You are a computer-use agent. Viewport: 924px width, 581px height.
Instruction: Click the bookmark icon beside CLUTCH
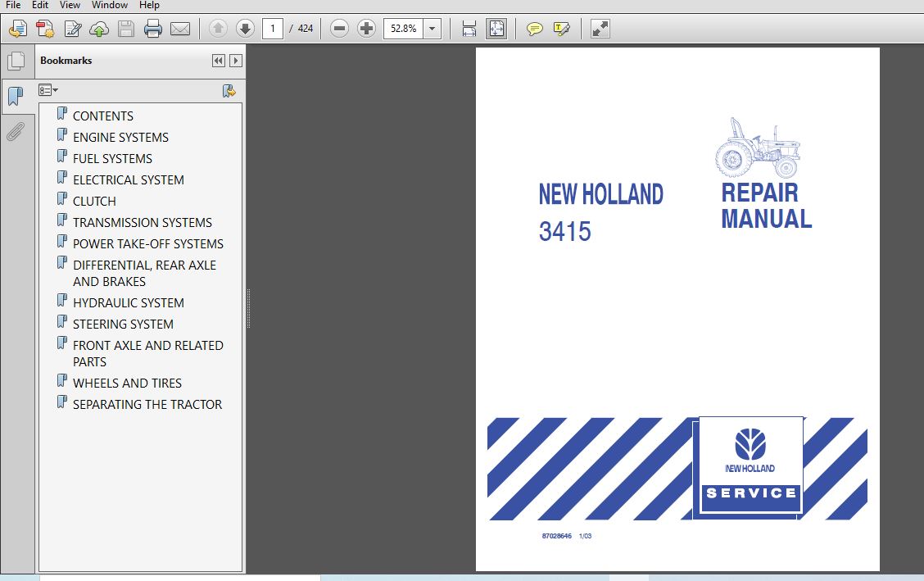(x=62, y=198)
